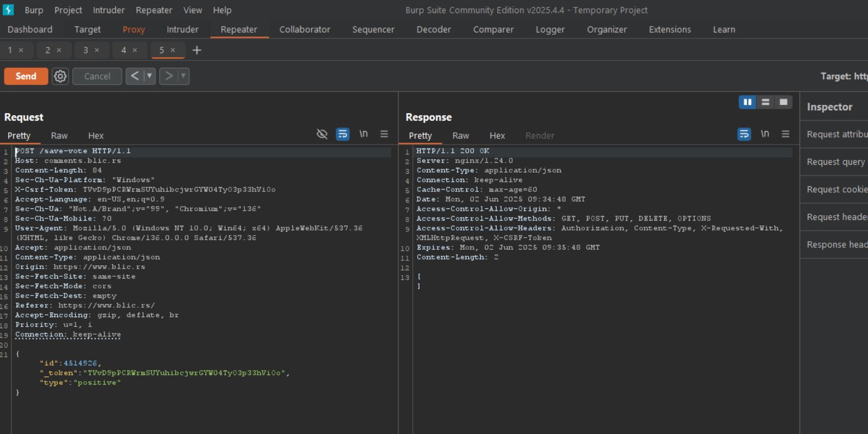Switch to Extensions tool tab

click(x=670, y=29)
